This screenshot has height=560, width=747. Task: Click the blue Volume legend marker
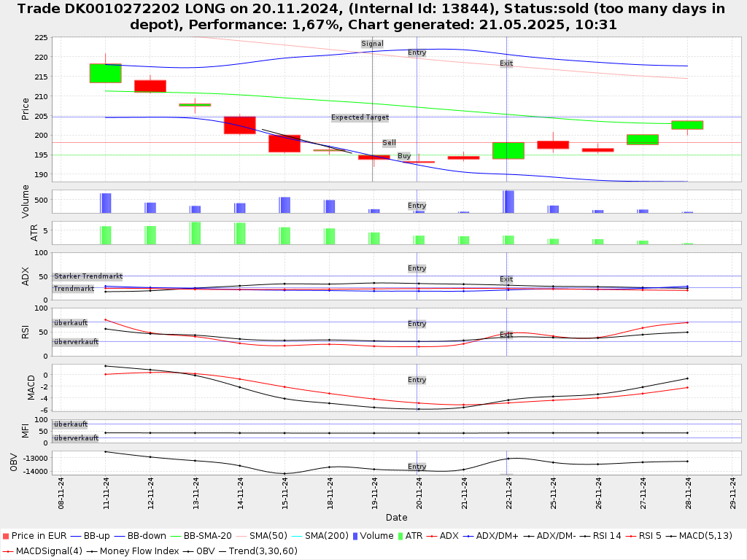pyautogui.click(x=355, y=536)
